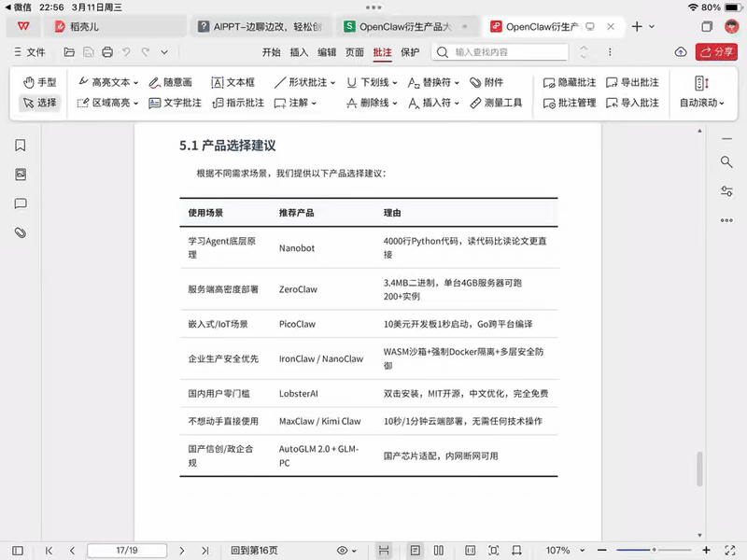Screen dimensions: 747x560
Task: Print the document with printer icon
Action: (x=107, y=52)
